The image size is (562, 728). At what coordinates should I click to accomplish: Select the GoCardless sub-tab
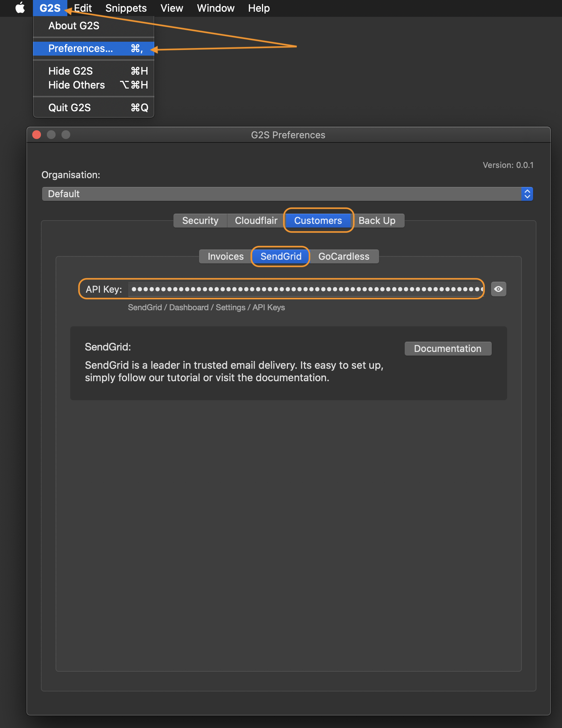(x=344, y=256)
